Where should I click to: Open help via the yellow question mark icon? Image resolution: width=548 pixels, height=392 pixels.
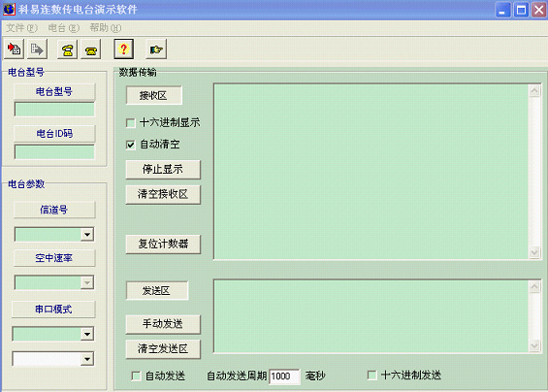click(124, 49)
